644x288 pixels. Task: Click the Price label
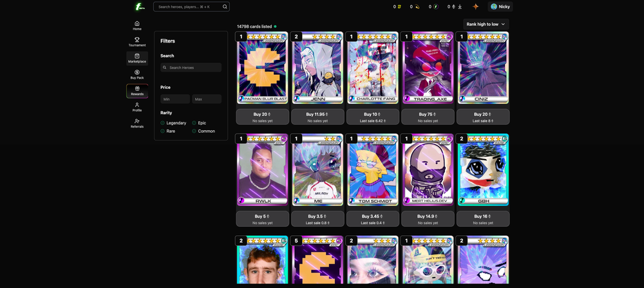[166, 87]
